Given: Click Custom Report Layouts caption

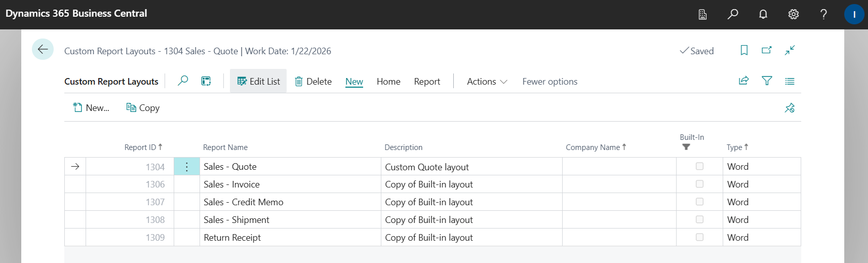Looking at the screenshot, I should pos(111,82).
